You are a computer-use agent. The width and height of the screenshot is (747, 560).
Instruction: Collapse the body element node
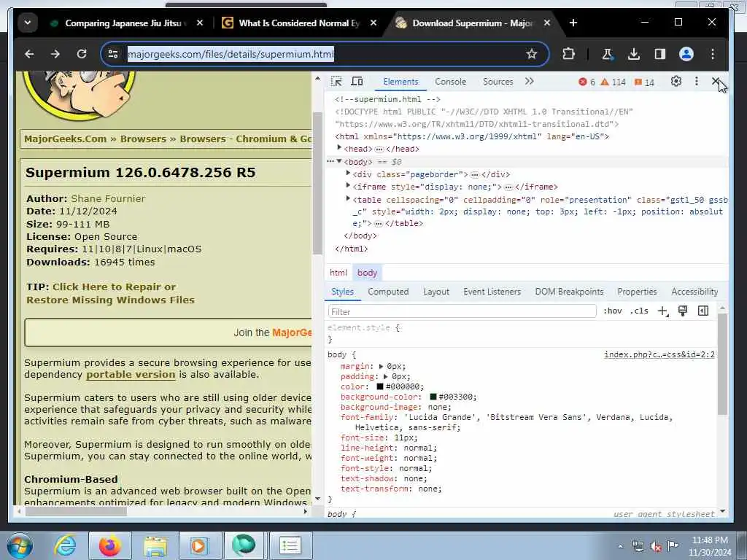coord(339,161)
